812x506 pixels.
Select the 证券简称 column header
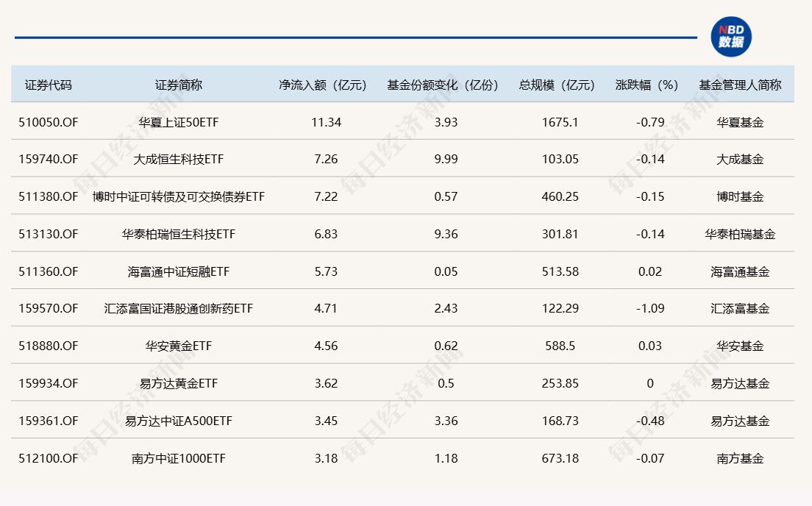[x=179, y=85]
